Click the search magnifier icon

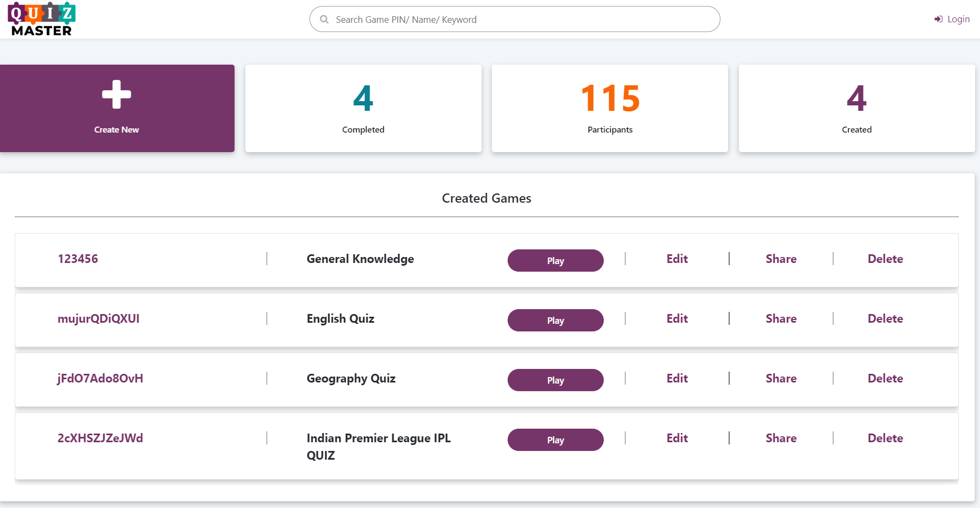click(x=324, y=19)
